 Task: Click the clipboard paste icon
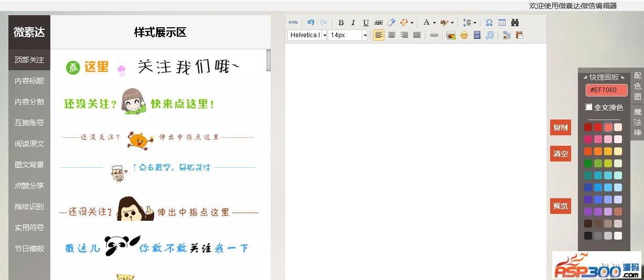point(519,35)
